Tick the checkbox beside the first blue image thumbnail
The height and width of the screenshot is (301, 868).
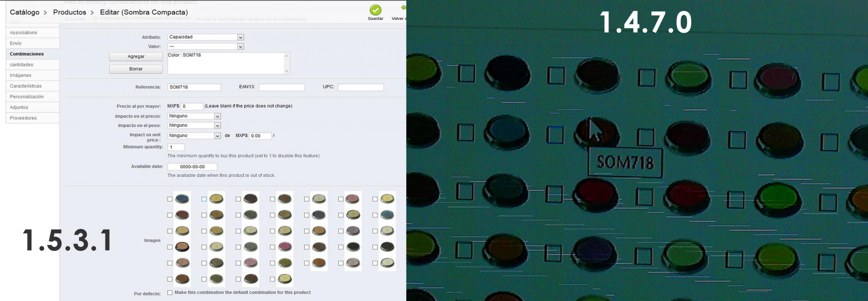coord(170,199)
